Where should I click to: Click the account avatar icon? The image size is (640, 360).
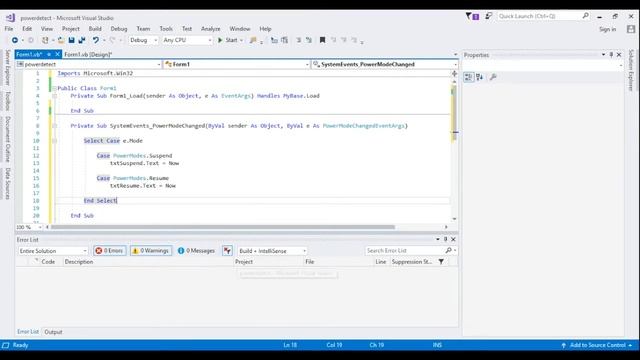point(631,29)
